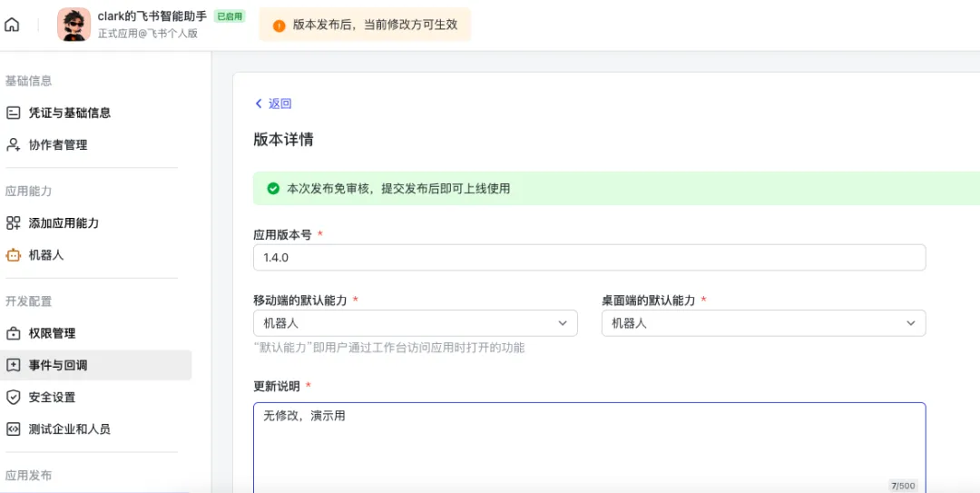The height and width of the screenshot is (493, 980).
Task: Click the 已启用 status badge
Action: point(230,16)
